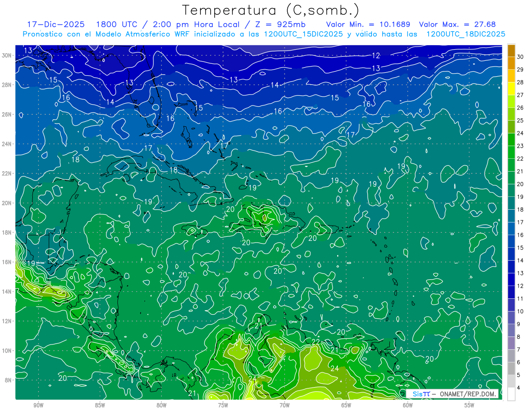Click the colorbar label '25'
This screenshot has height=411, width=532.
[520, 120]
